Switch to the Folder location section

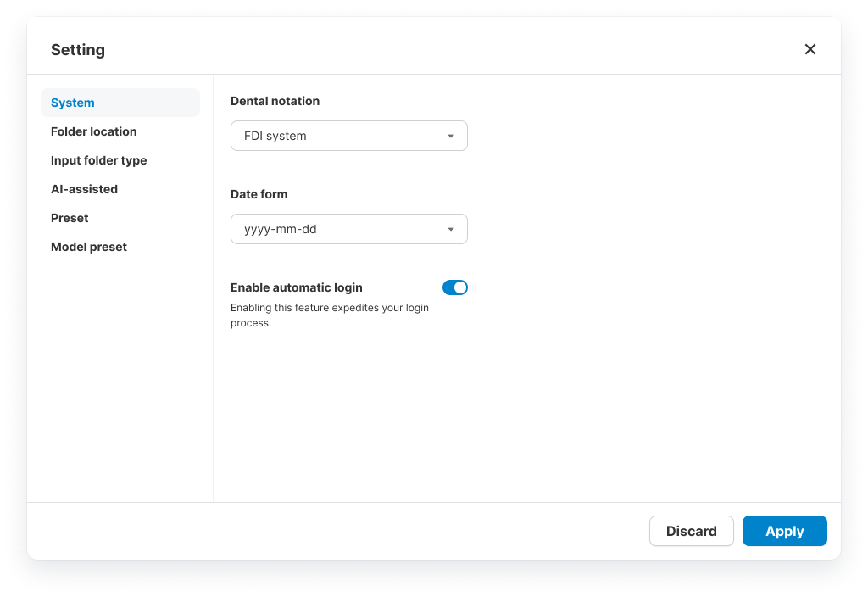pos(93,131)
